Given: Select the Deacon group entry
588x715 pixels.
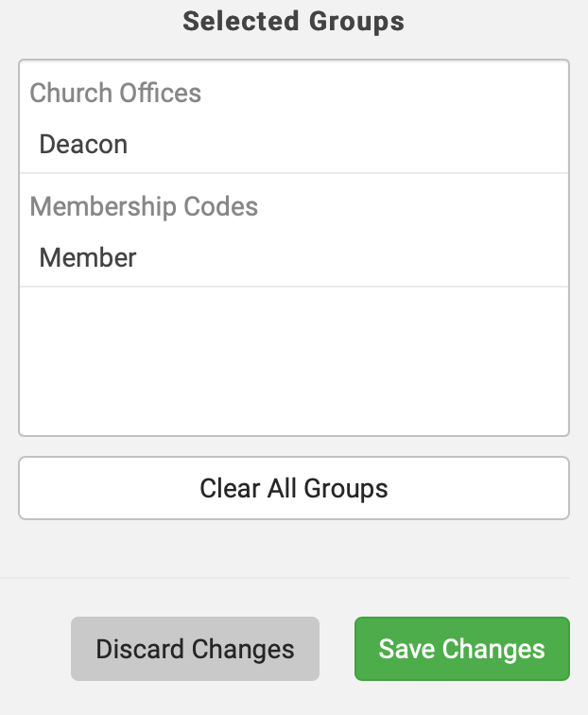Looking at the screenshot, I should (x=83, y=145).
